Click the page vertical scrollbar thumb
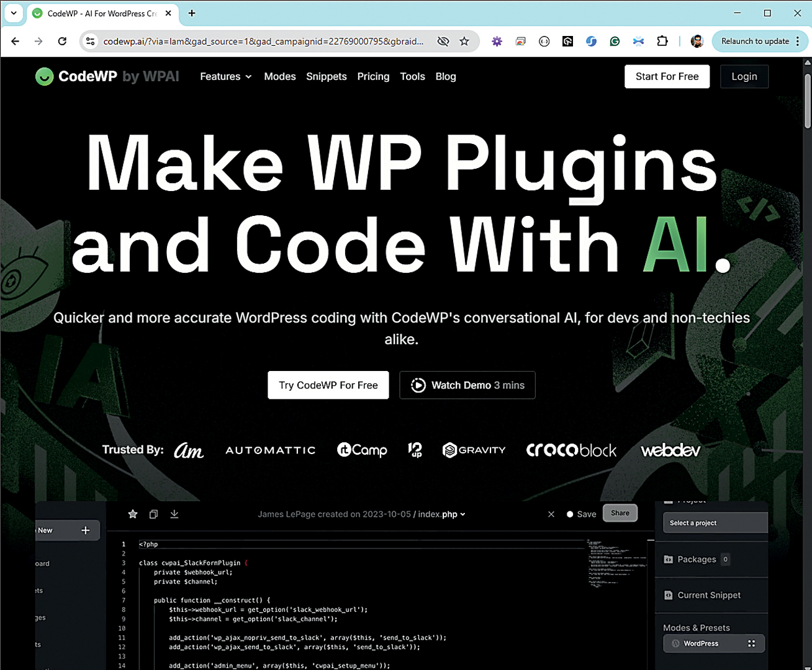812x670 pixels. (807, 99)
